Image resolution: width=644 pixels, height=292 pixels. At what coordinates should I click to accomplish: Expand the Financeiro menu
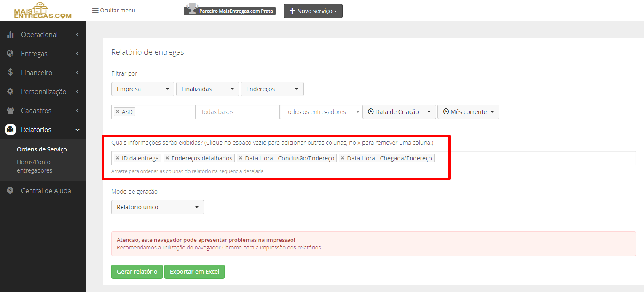click(43, 73)
